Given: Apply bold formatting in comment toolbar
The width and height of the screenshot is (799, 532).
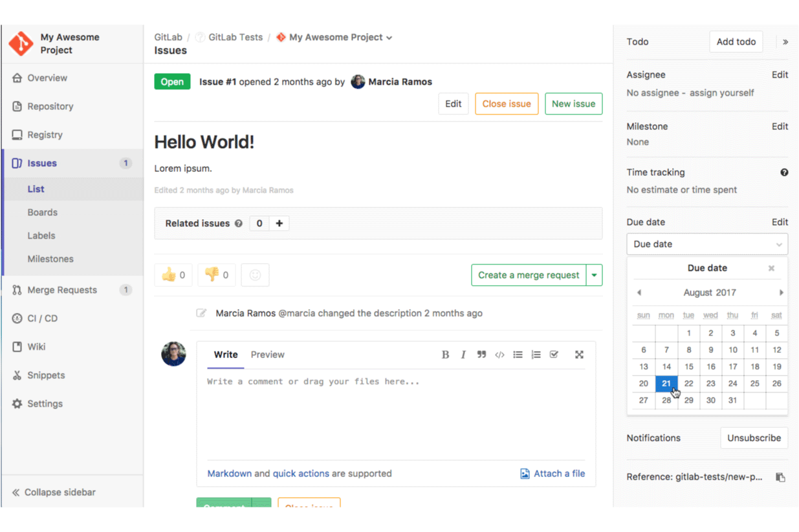Looking at the screenshot, I should (x=445, y=354).
